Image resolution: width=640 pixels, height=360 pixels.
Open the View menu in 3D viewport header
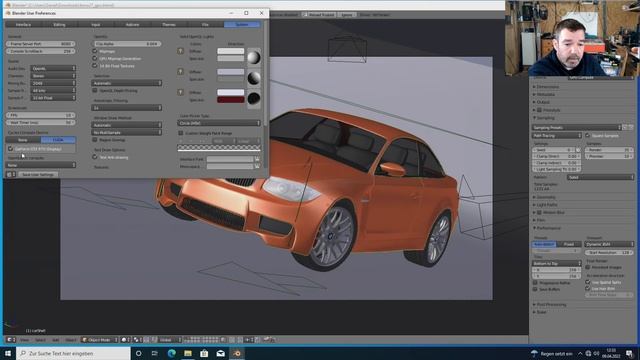click(24, 340)
